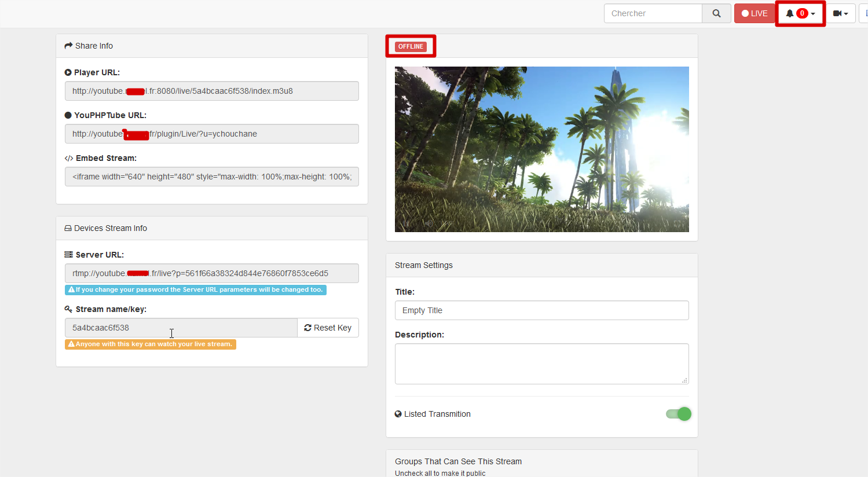Viewport: 868px width, 477px height.
Task: Click the Chercher search field
Action: (x=653, y=13)
